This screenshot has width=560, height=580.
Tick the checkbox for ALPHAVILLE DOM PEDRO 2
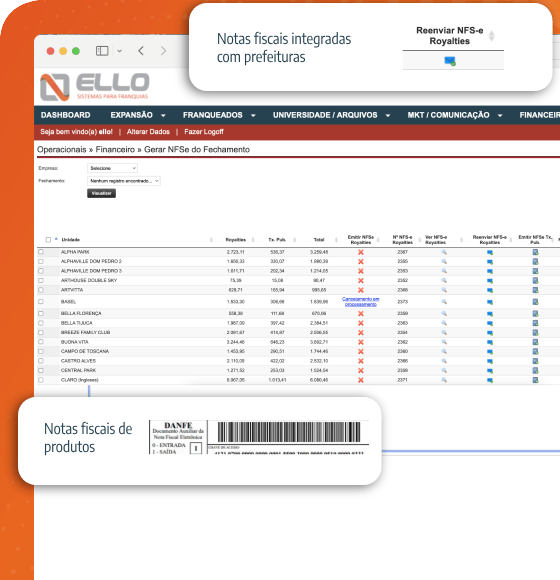click(x=41, y=261)
